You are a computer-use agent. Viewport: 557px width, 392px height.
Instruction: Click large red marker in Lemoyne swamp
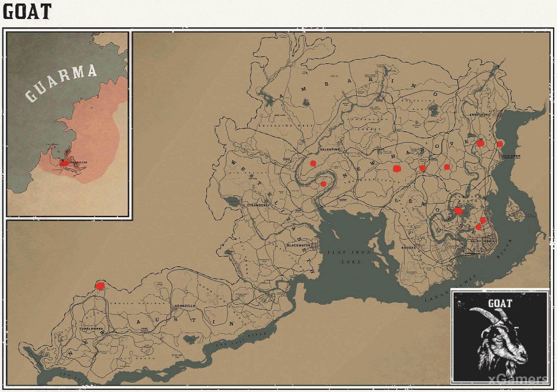click(458, 211)
